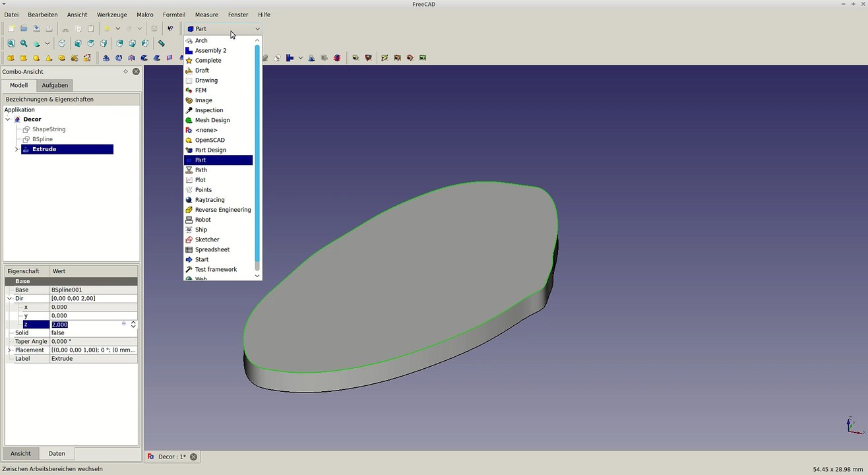Viewport: 868px width, 475px height.
Task: Click the Print icon in the toolbar
Action: click(x=49, y=28)
